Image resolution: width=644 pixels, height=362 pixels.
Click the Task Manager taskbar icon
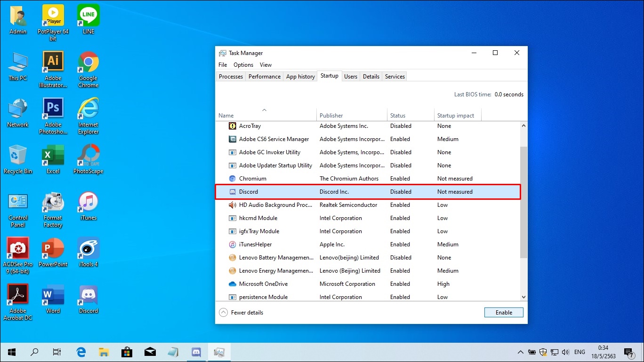click(x=219, y=352)
